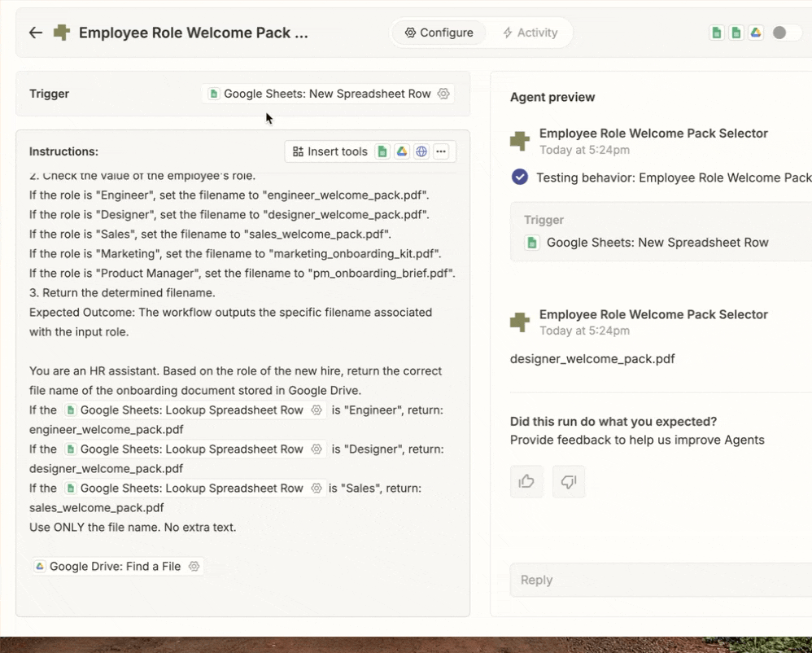Click engineer_welcome_pack.pdf return value line
812x653 pixels.
pos(106,430)
